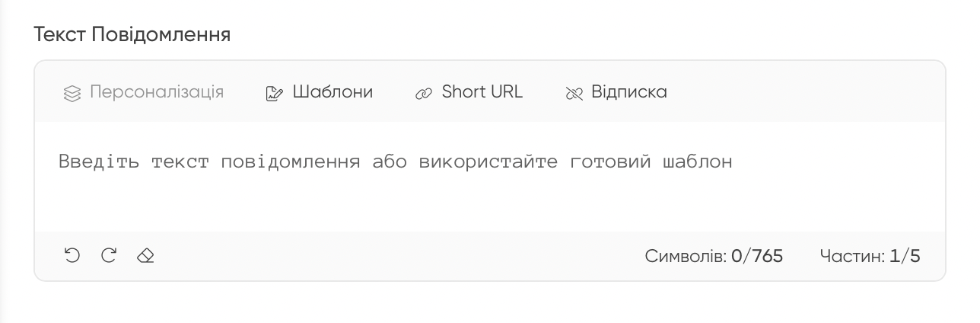
Task: Click the 1/5 parts count value
Action: pos(905,256)
